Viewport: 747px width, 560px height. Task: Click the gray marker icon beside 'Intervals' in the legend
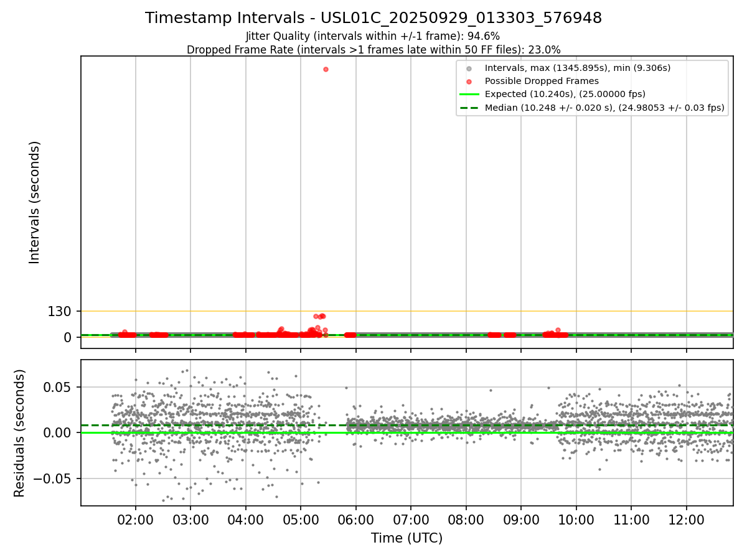pos(469,68)
